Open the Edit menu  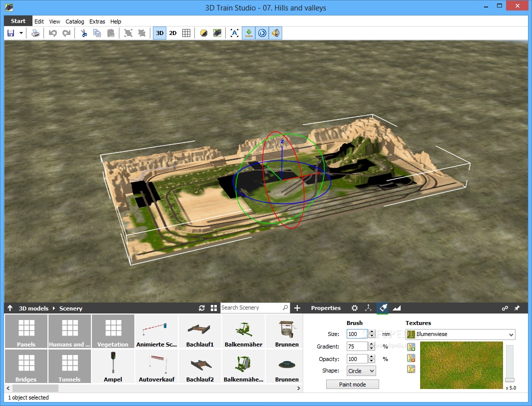pos(39,21)
